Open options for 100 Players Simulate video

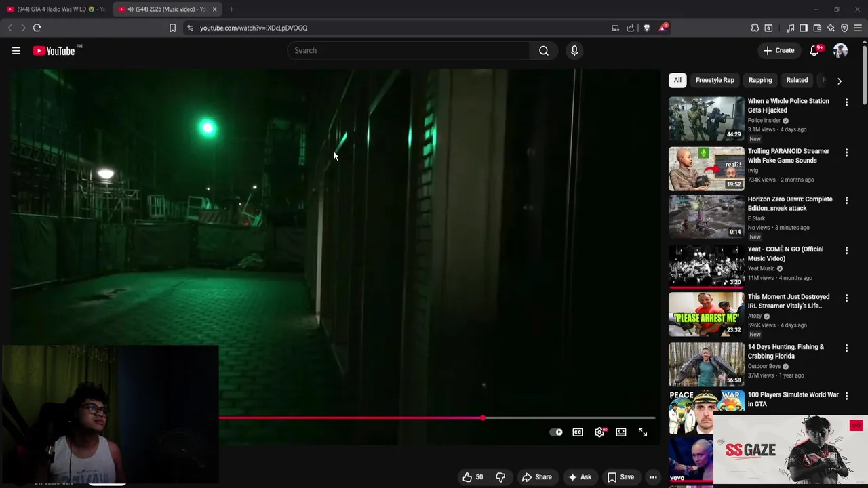coord(846,396)
